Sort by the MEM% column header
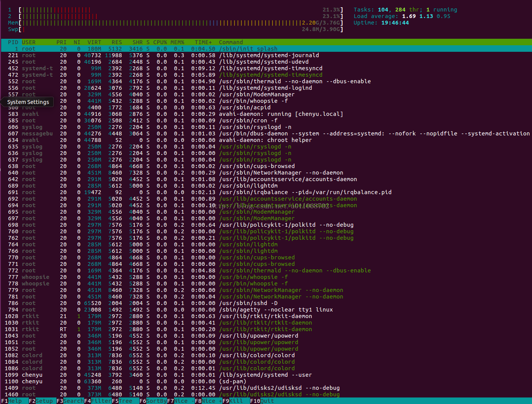This screenshot has width=532, height=404. click(177, 42)
